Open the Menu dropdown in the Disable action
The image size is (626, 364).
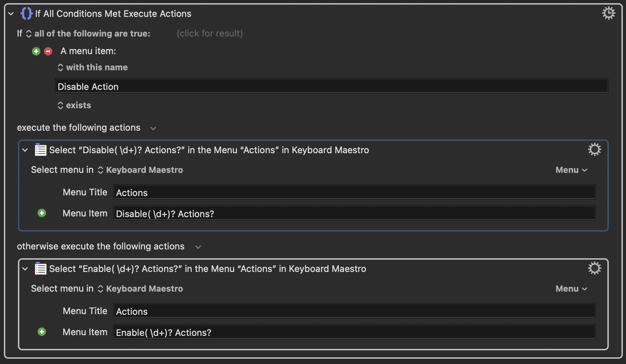point(571,170)
